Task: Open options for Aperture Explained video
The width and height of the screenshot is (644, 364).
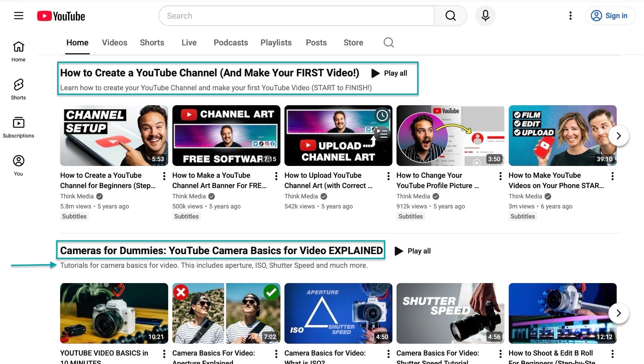Action: [x=276, y=354]
